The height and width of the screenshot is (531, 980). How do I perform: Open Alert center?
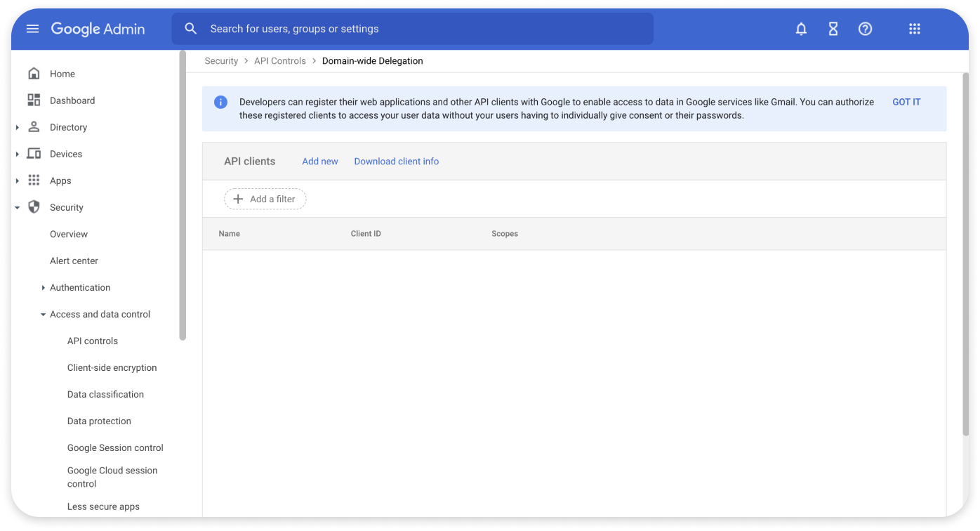coord(74,261)
